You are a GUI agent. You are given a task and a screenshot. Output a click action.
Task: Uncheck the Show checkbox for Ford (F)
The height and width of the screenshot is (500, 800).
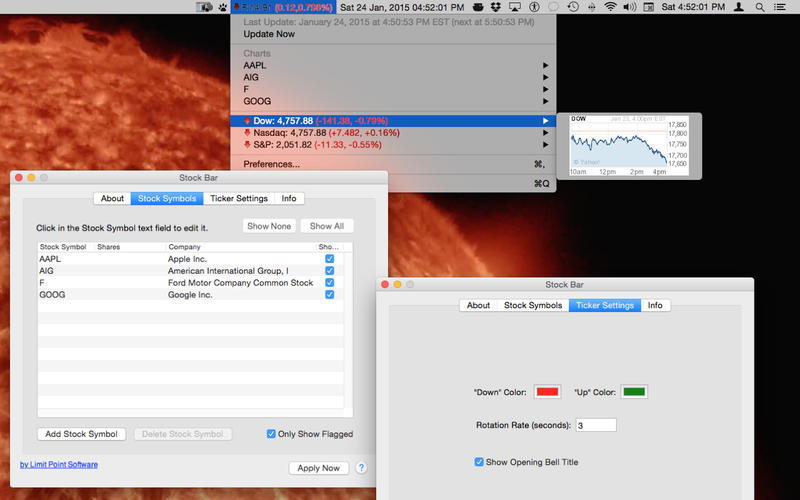click(330, 283)
